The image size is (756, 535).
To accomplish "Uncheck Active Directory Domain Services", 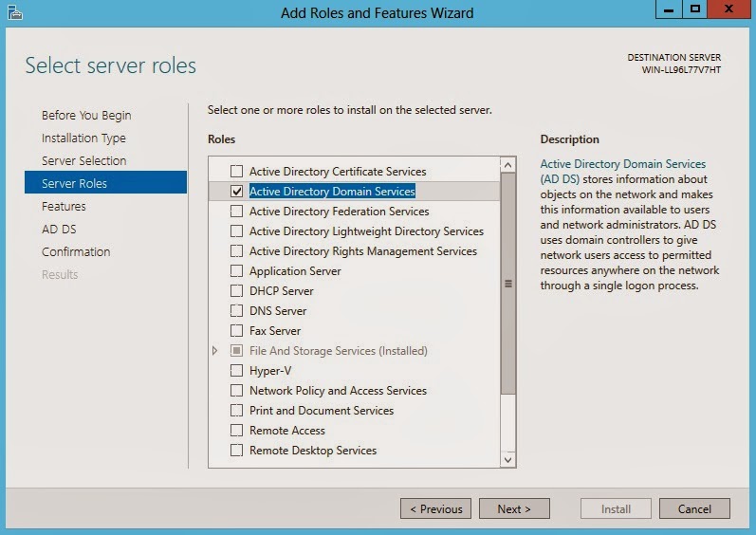I will pos(236,192).
